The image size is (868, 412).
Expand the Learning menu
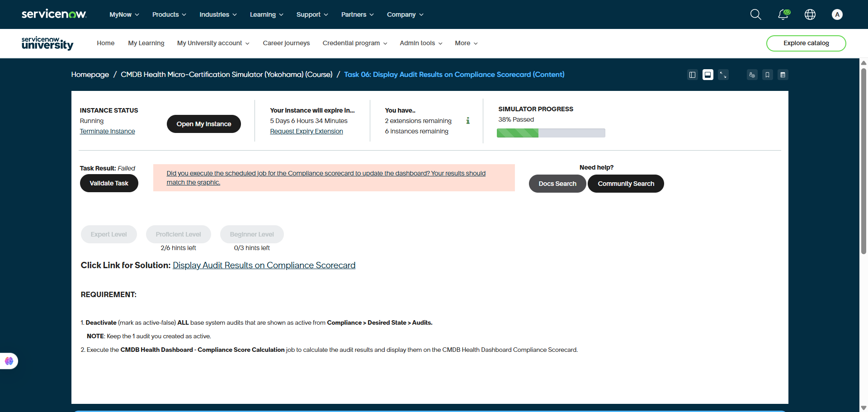tap(267, 14)
